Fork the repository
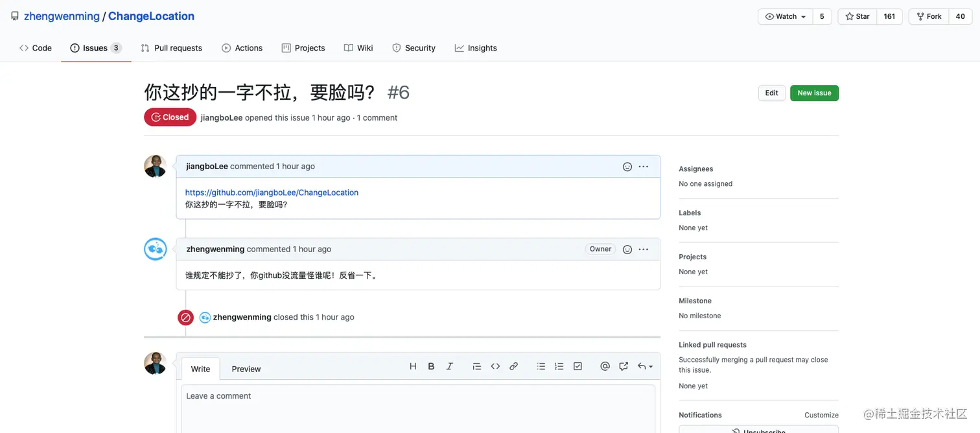This screenshot has width=980, height=433. tap(929, 17)
